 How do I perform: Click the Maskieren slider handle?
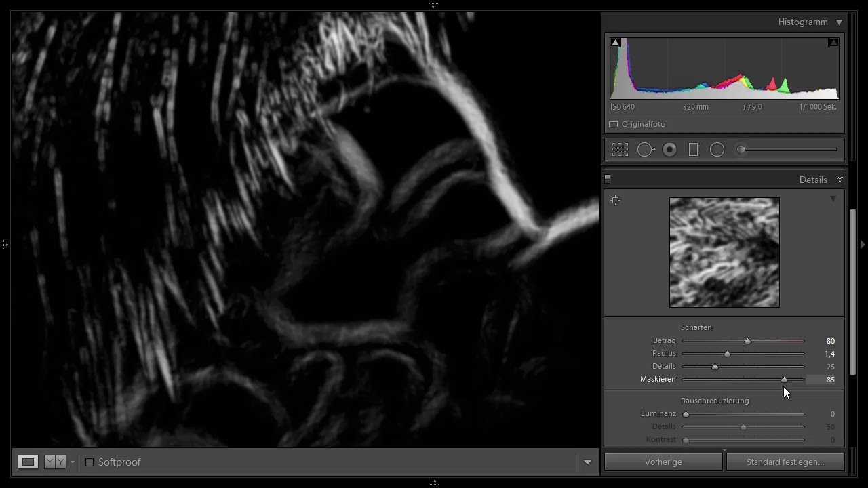(784, 380)
